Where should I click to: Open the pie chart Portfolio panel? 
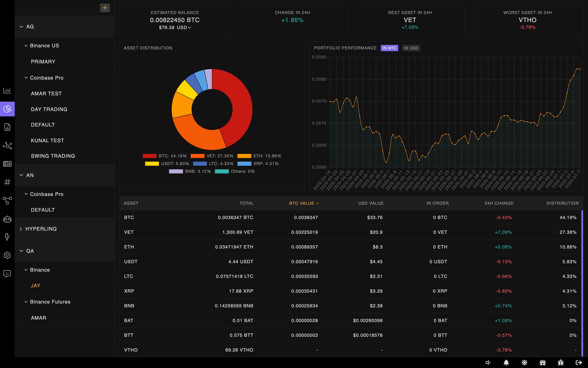7,109
